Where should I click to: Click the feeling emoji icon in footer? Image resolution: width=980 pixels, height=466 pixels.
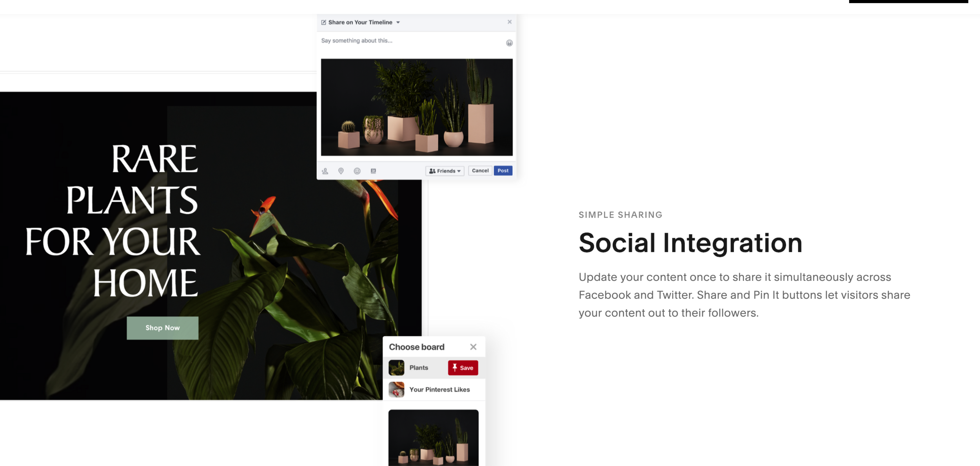tap(357, 171)
